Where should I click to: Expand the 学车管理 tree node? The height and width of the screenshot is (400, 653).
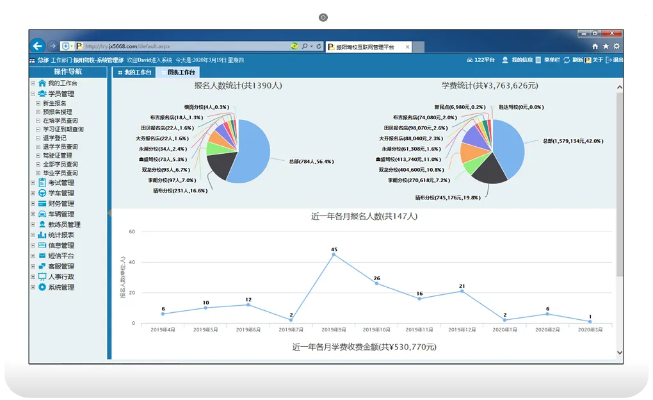click(33, 193)
